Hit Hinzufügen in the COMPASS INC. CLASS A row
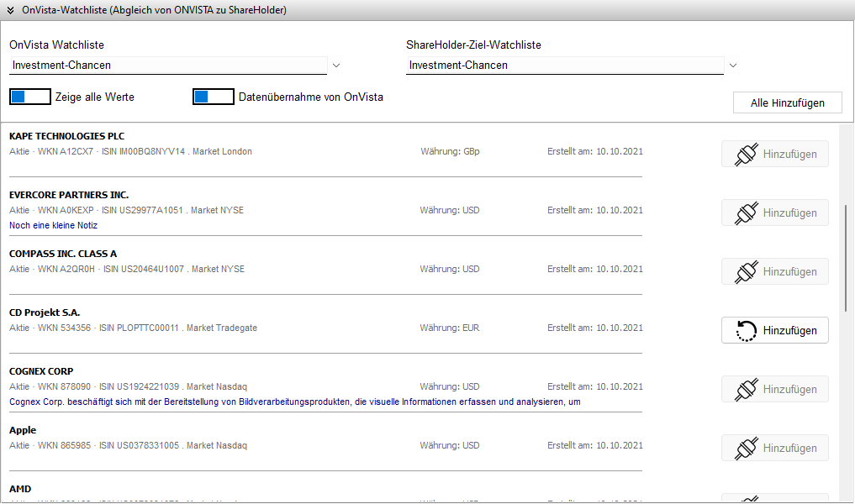The image size is (855, 504). coord(775,272)
